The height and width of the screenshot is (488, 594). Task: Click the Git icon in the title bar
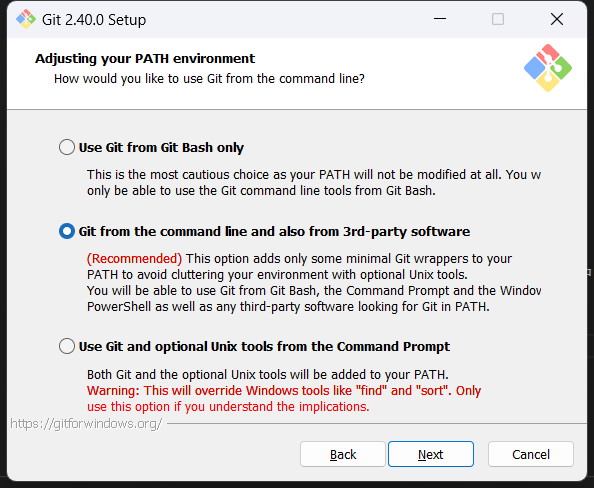click(x=26, y=19)
